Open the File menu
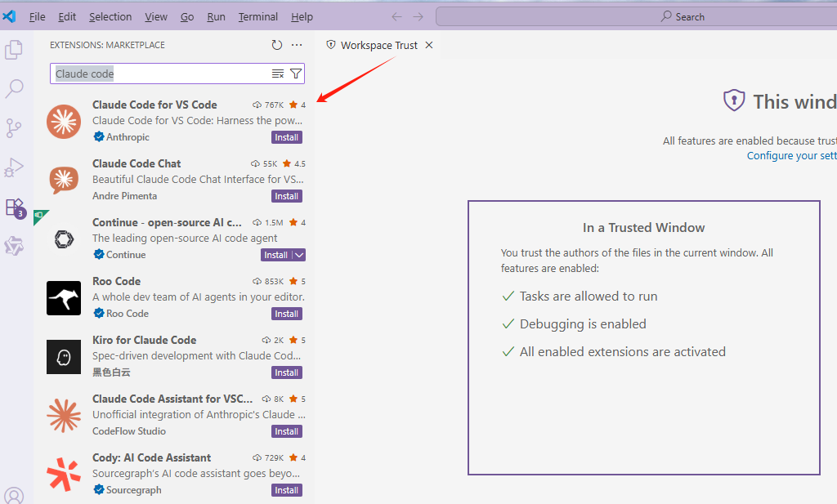Image resolution: width=837 pixels, height=504 pixels. click(x=37, y=17)
